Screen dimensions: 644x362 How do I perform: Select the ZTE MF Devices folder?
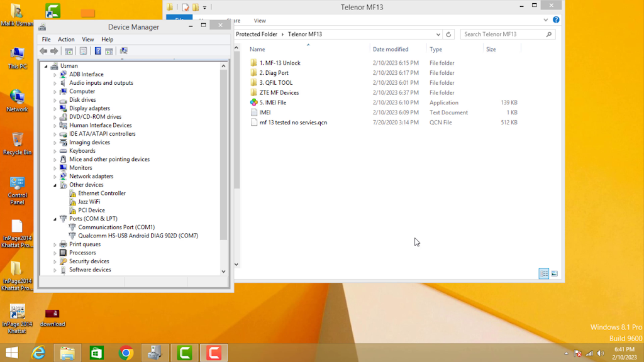point(279,93)
